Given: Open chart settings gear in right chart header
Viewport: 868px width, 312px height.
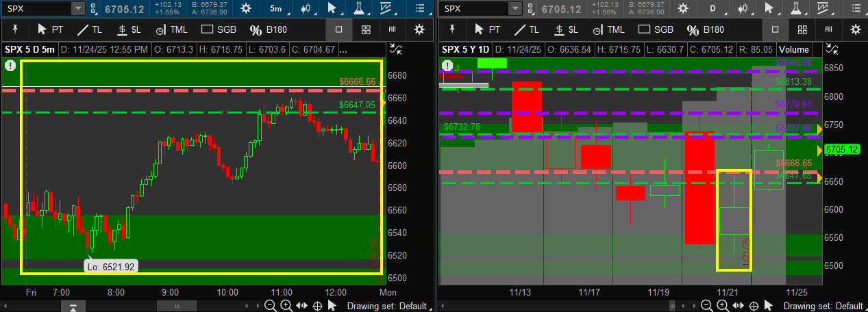Looking at the screenshot, I should tap(682, 9).
